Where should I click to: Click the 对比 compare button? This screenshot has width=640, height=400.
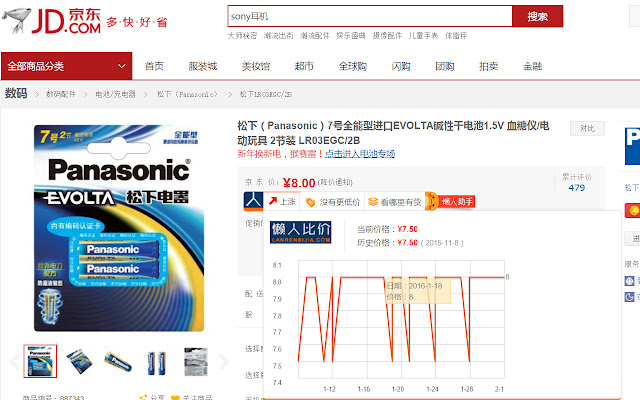(587, 129)
